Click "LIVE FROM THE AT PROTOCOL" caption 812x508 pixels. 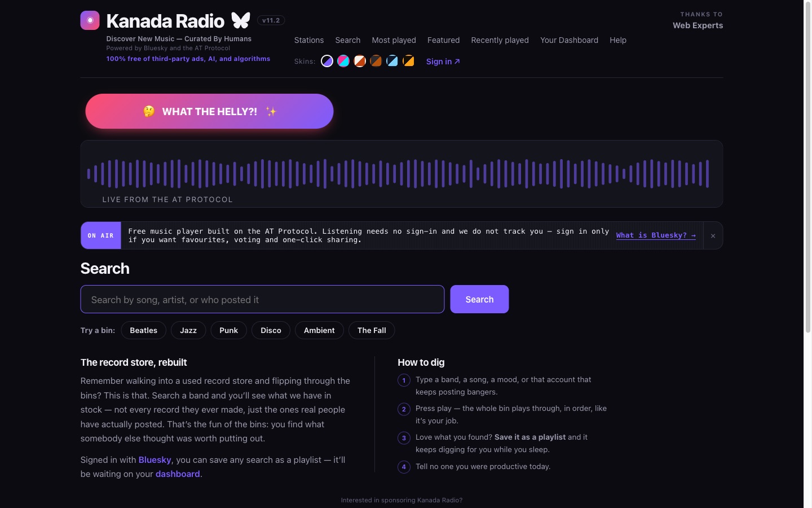(167, 199)
